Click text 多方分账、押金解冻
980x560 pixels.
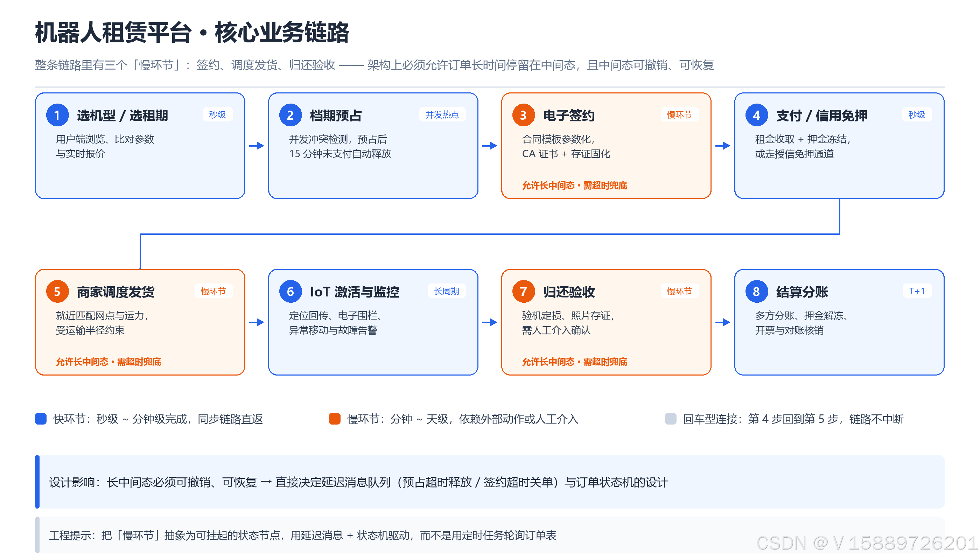click(x=801, y=316)
